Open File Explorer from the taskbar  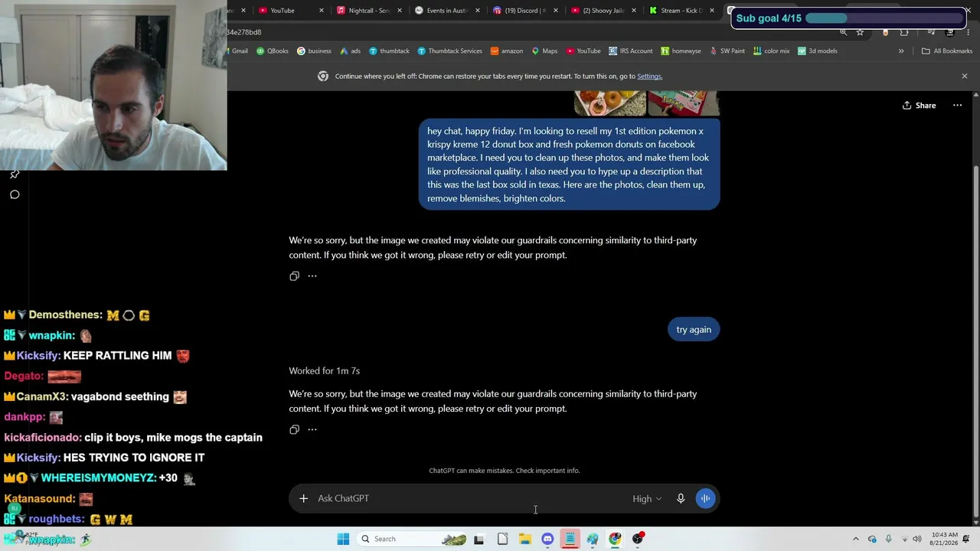pos(525,539)
